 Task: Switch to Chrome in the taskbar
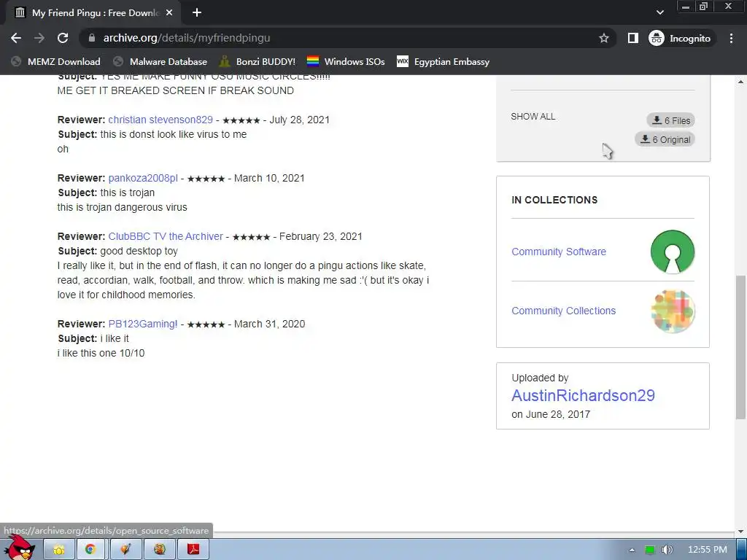tap(90, 550)
